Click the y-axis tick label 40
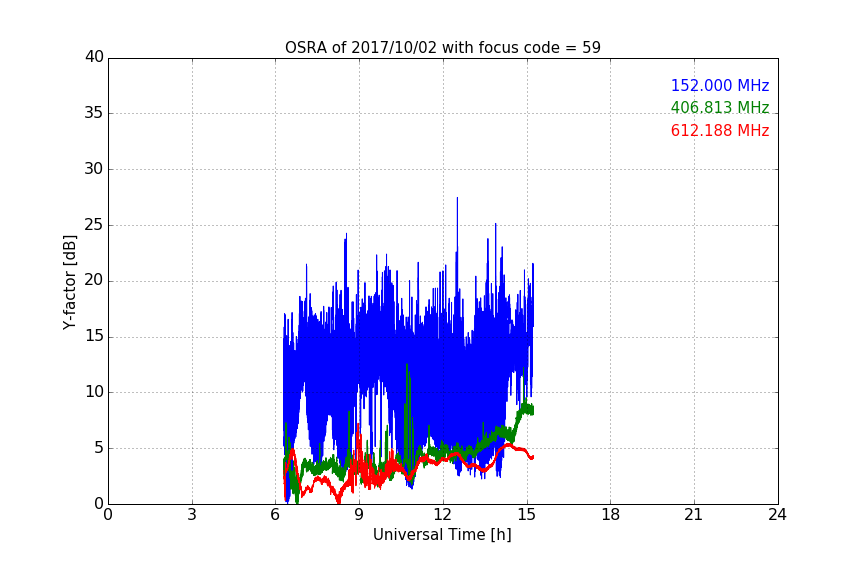864x576 pixels. (x=94, y=57)
